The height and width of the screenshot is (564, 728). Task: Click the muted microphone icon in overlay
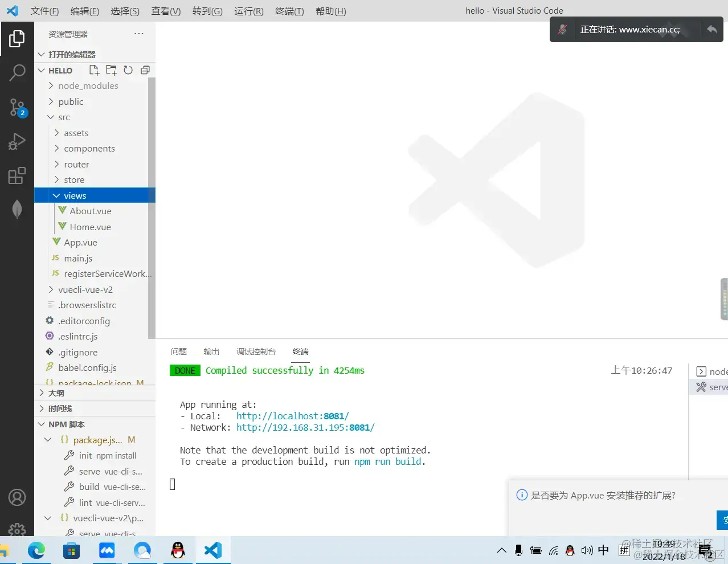(563, 30)
